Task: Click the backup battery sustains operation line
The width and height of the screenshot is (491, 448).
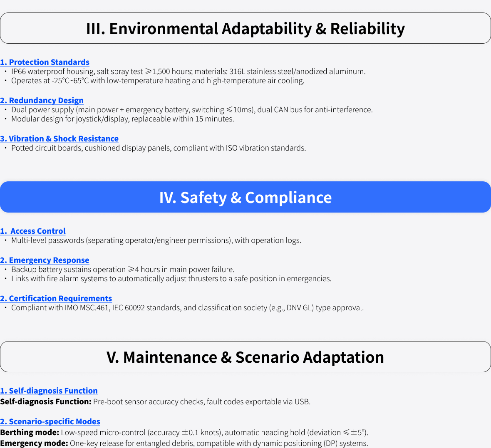Action: (123, 269)
